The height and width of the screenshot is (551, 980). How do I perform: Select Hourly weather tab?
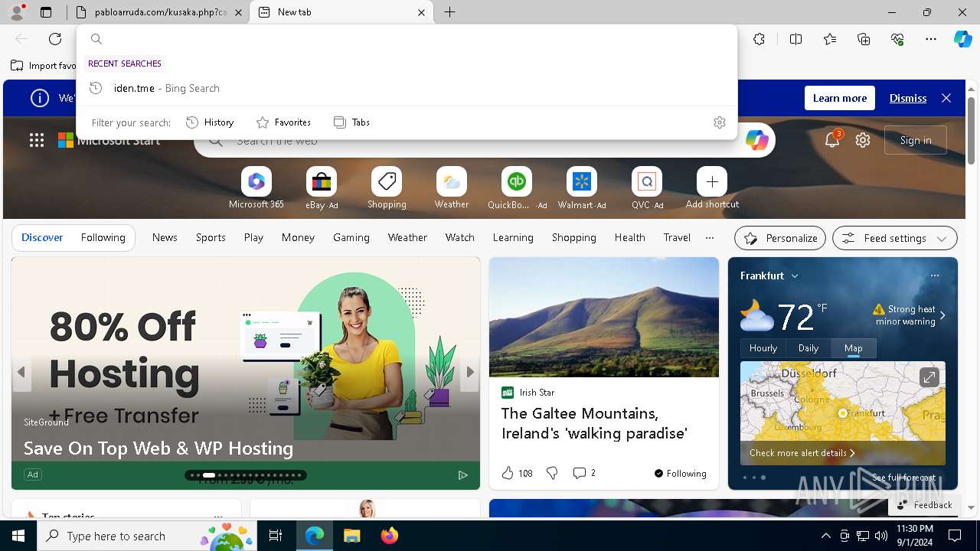(x=763, y=348)
